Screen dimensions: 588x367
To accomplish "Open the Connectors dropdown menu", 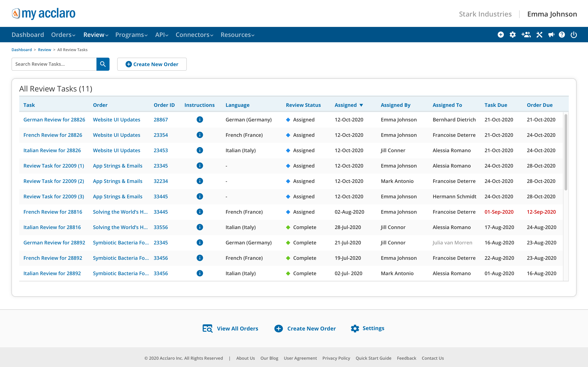I will (x=194, y=35).
